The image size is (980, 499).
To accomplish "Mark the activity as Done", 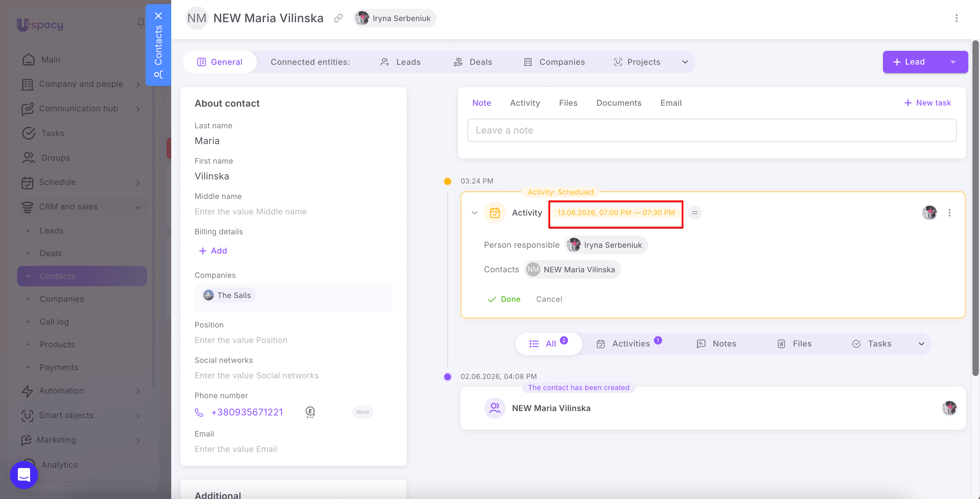I will pos(504,299).
